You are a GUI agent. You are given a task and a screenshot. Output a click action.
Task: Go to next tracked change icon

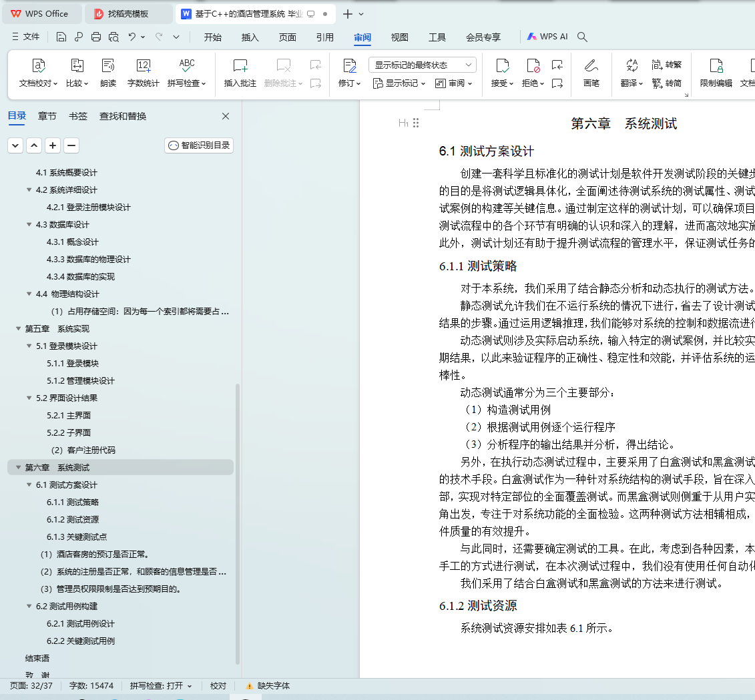point(557,83)
